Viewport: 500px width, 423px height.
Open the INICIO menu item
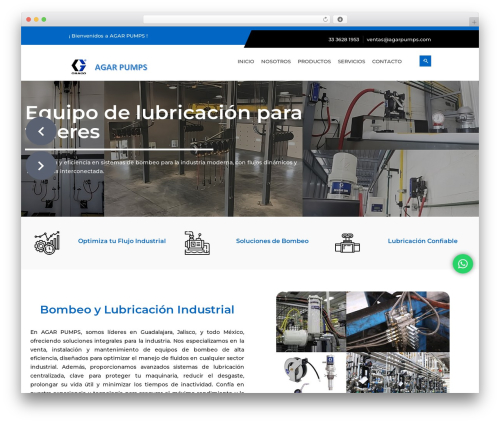tap(246, 61)
